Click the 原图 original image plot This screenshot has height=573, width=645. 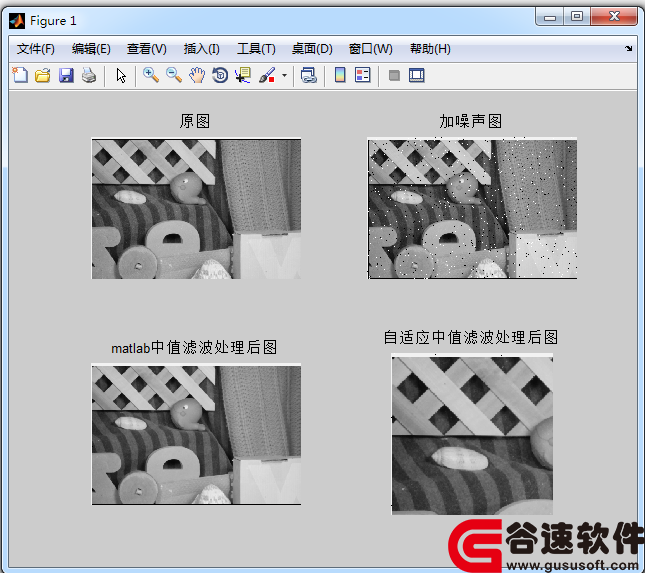[196, 209]
